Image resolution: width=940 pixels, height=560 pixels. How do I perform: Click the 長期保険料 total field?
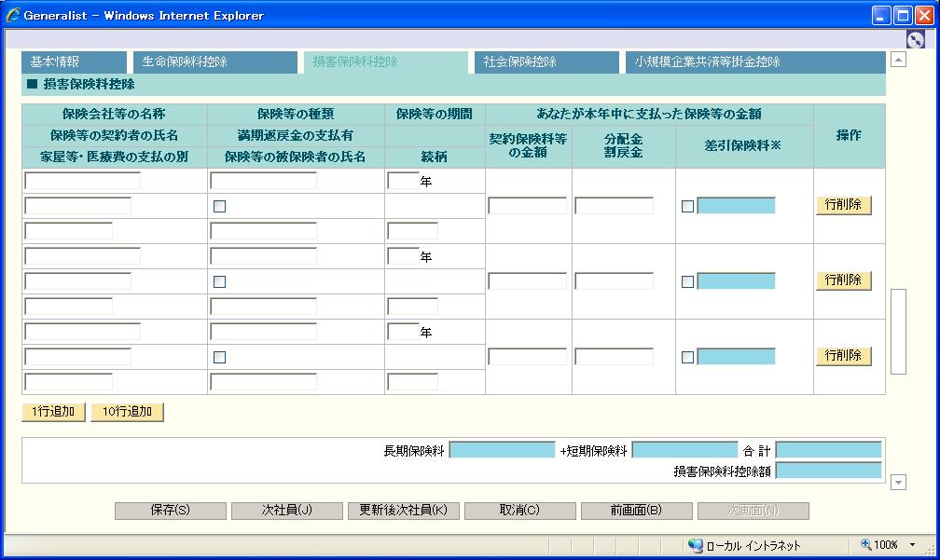coord(502,451)
